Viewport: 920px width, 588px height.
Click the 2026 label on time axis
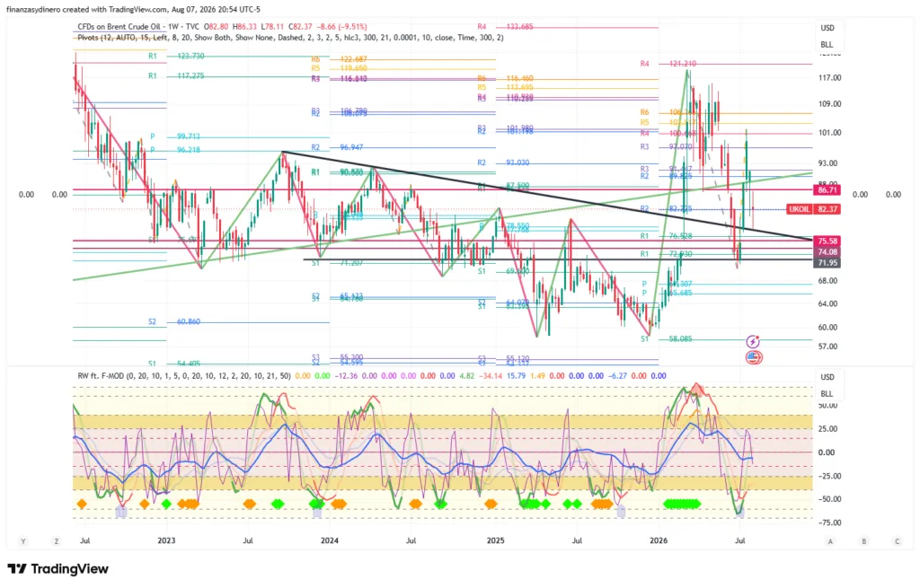pos(659,540)
